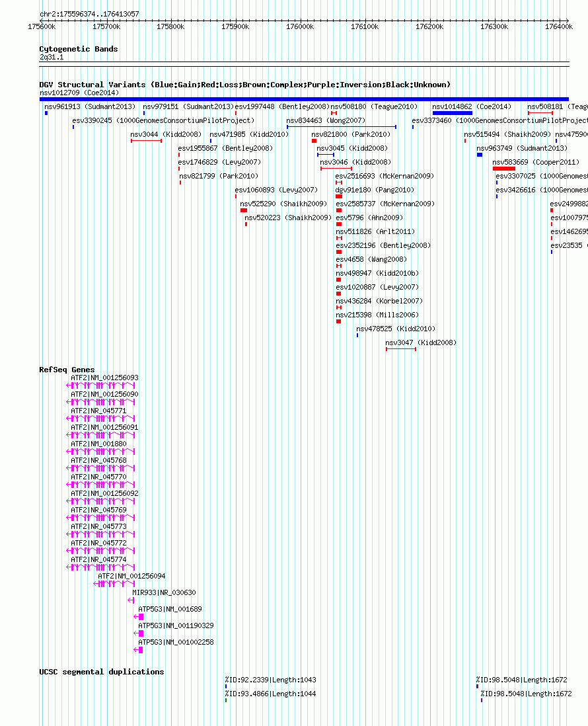Open nsv508180 (Teague2010) variant label

tap(374, 106)
